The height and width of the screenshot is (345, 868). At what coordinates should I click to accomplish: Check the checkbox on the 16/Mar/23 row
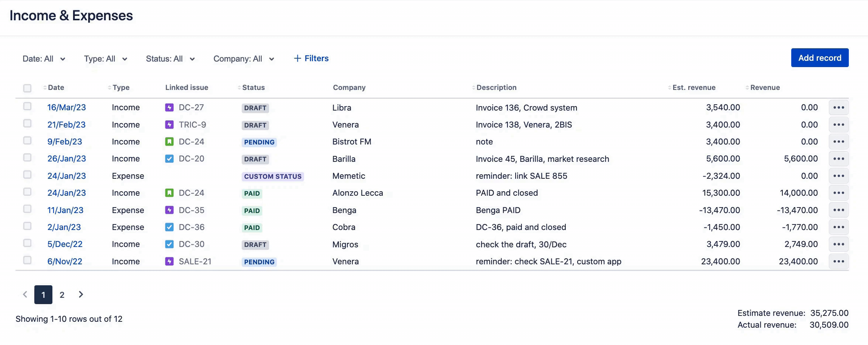tap(28, 106)
